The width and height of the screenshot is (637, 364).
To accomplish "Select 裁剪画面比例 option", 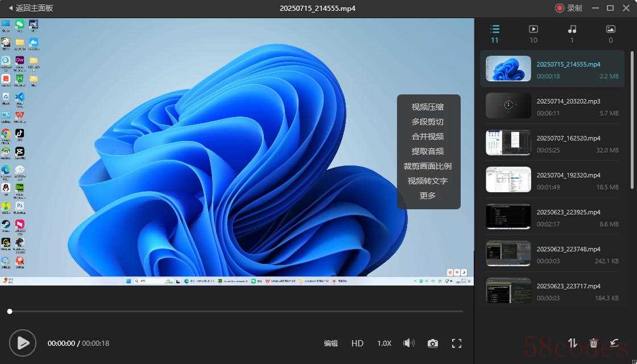I will tap(427, 166).
